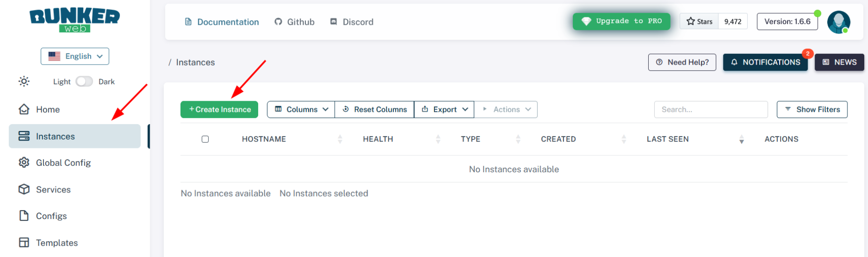Open the Github link

(x=295, y=22)
